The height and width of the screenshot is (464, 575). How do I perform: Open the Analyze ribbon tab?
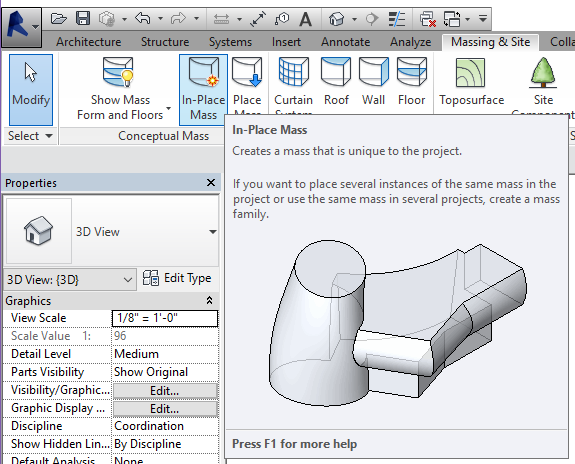point(410,42)
